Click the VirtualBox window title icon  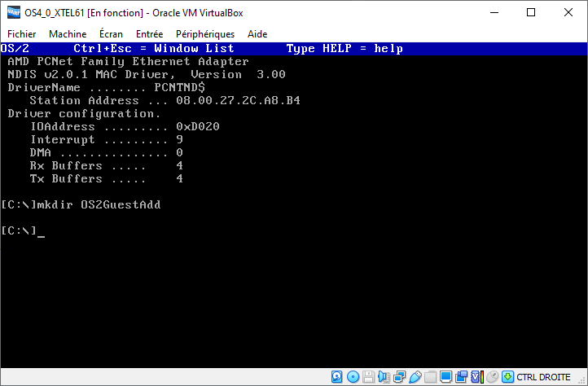(x=14, y=12)
